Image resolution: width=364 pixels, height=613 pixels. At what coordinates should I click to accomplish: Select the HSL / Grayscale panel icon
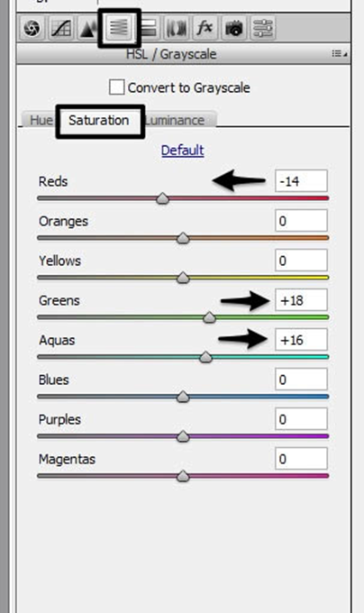pyautogui.click(x=119, y=27)
